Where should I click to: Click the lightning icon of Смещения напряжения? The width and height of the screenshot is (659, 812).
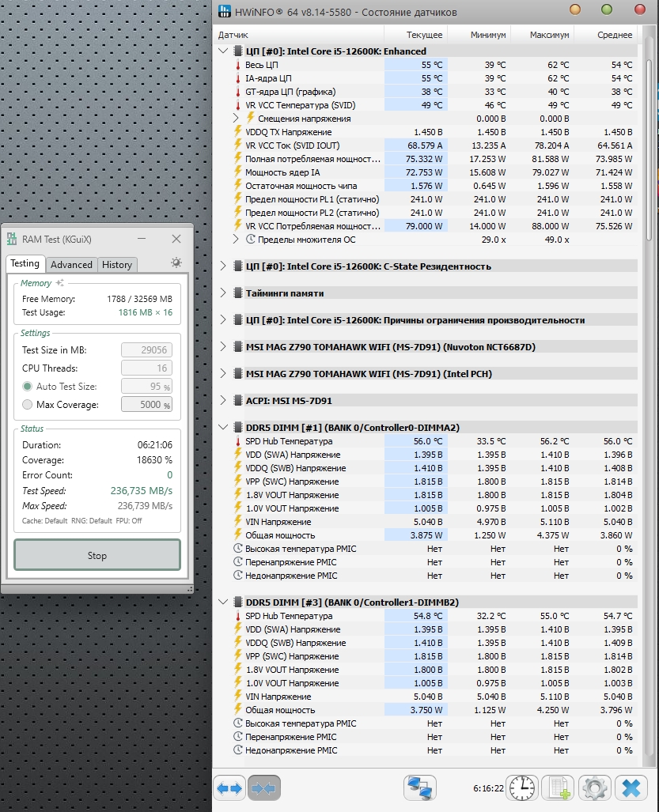250,118
